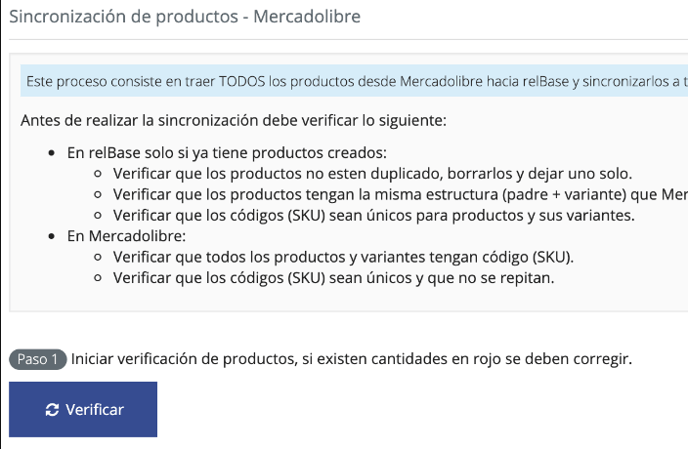This screenshot has width=688, height=449.
Task: Click the 'Iniciar verificación de productos' instruction text
Action: 351,359
